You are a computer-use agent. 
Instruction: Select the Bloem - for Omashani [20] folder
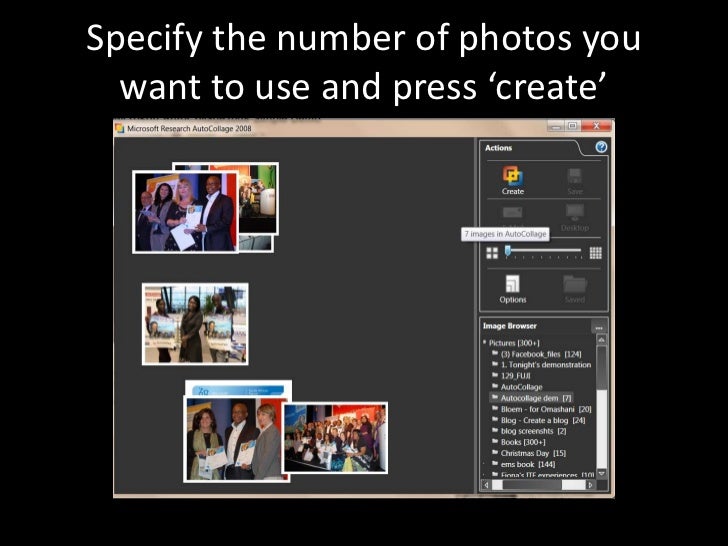pos(542,409)
